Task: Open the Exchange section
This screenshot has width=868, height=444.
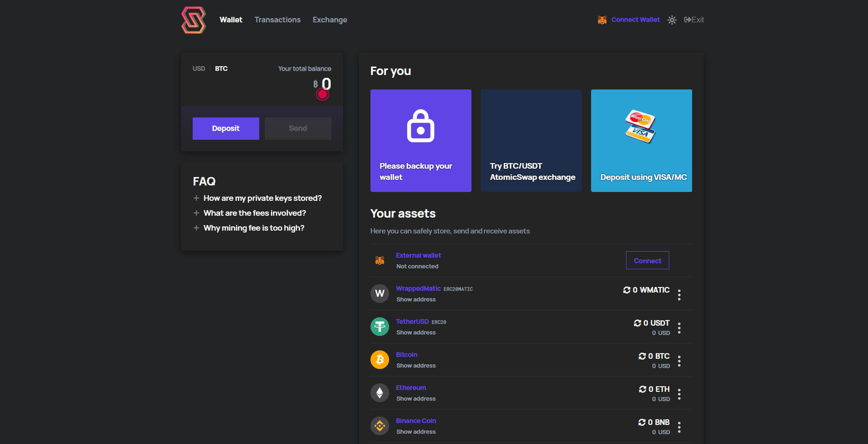Action: (330, 20)
